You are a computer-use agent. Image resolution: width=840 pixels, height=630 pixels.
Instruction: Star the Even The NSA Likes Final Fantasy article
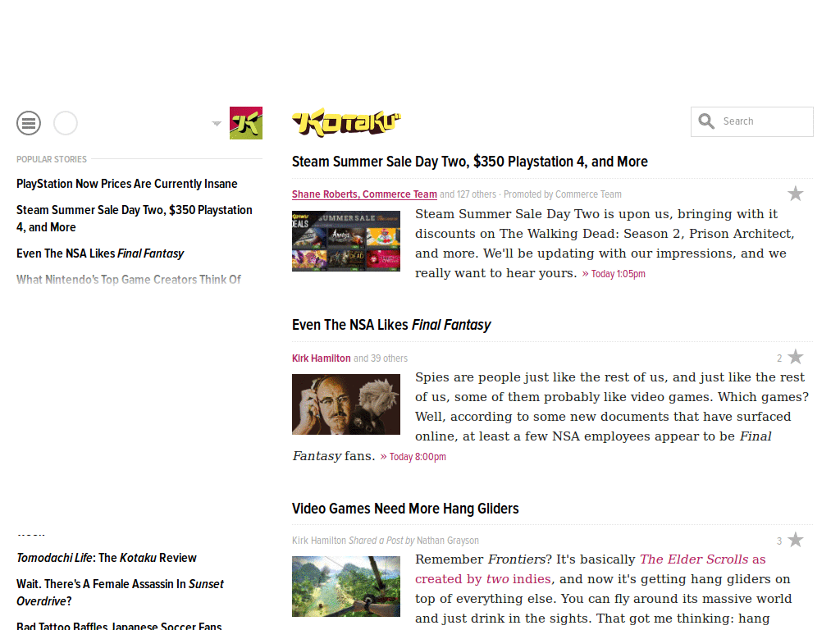796,357
